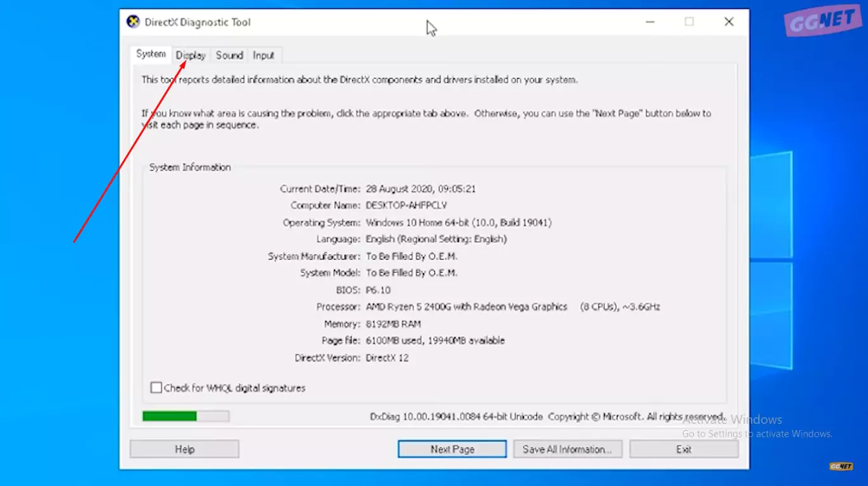Click the computer name DESKTOP-AHFPCLV
The height and width of the screenshot is (486, 868).
pyautogui.click(x=406, y=205)
